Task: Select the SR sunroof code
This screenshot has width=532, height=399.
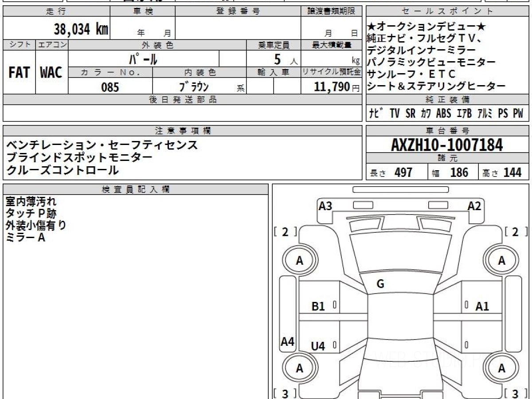Action: click(411, 113)
